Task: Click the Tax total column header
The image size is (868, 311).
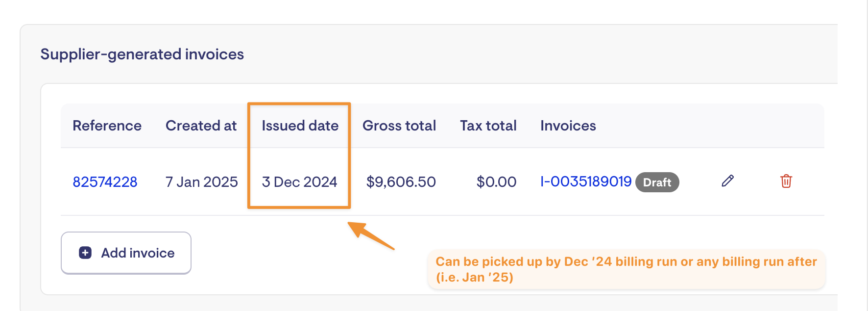Action: pos(488,126)
